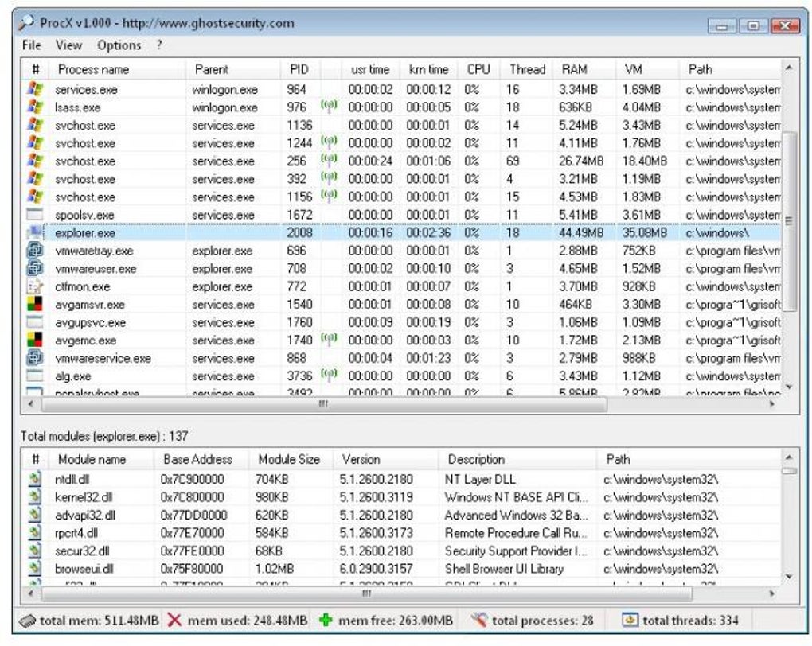
Task: Click the network indicator icon for PID 1244
Action: [329, 142]
